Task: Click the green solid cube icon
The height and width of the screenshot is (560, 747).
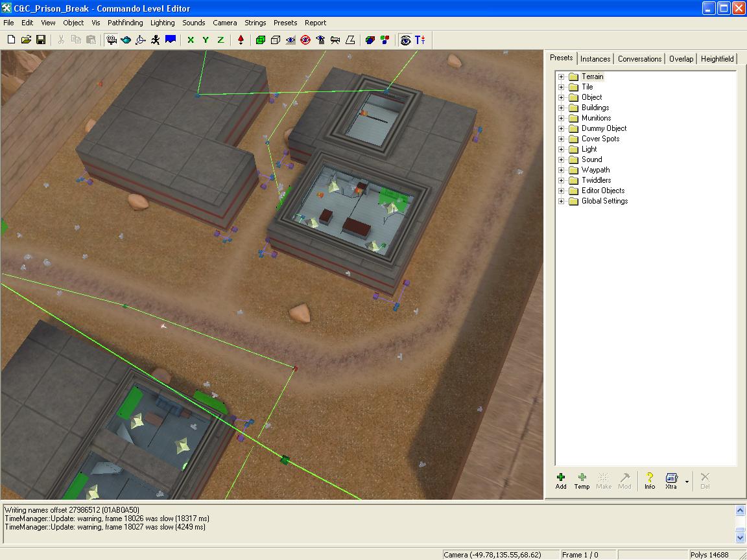Action: click(261, 40)
